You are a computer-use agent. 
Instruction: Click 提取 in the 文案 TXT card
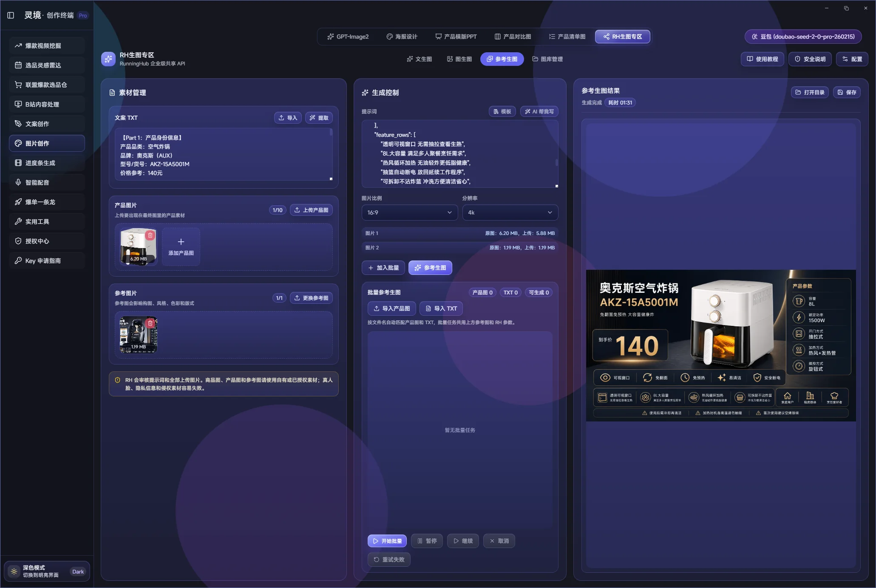pyautogui.click(x=319, y=118)
